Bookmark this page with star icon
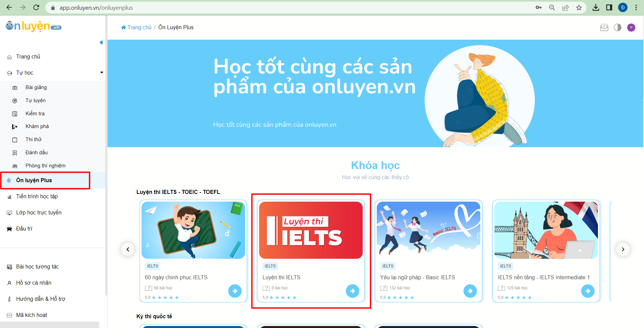Image resolution: width=644 pixels, height=328 pixels. click(579, 7)
